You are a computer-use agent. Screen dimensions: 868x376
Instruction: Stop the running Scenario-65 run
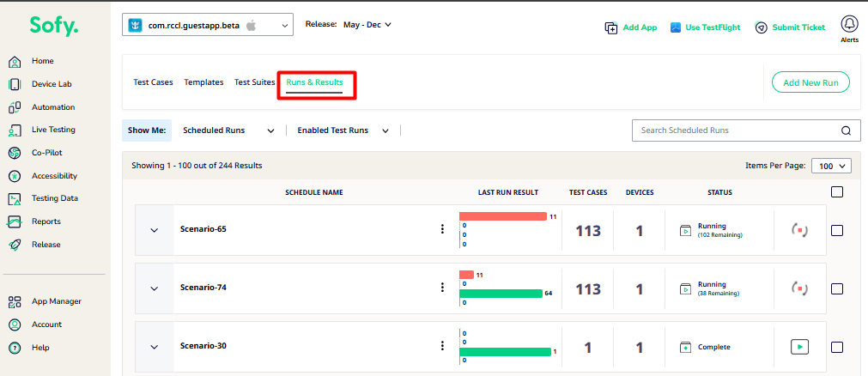799,230
